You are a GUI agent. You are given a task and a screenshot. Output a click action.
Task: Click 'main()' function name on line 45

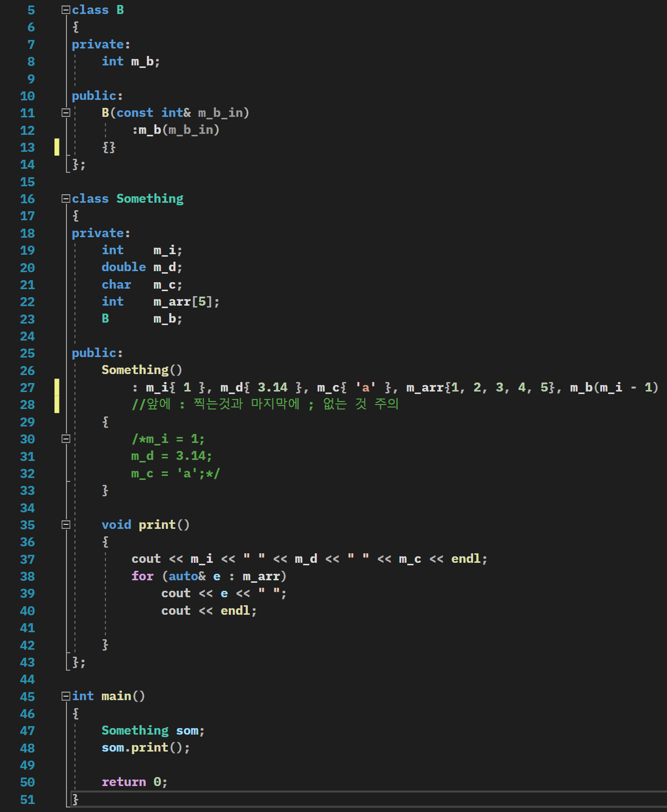click(123, 696)
